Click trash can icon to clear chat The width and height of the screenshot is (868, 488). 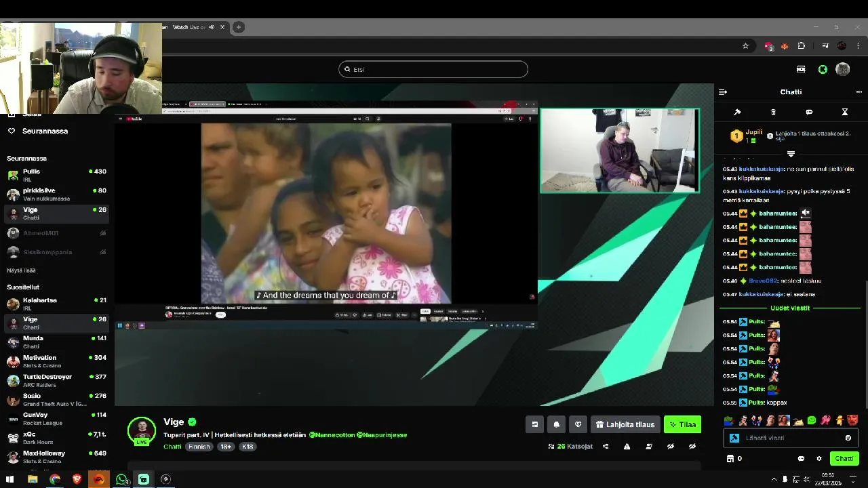pyautogui.click(x=773, y=112)
